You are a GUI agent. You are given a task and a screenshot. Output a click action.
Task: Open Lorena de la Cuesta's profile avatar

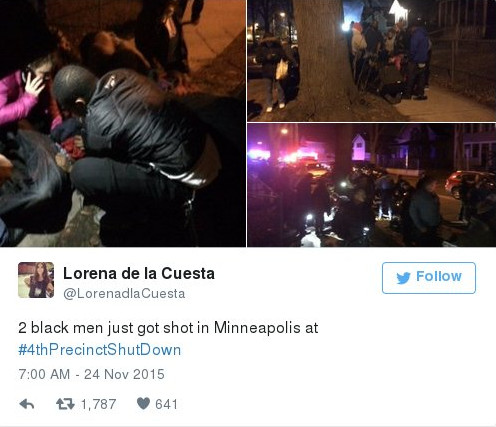point(36,280)
